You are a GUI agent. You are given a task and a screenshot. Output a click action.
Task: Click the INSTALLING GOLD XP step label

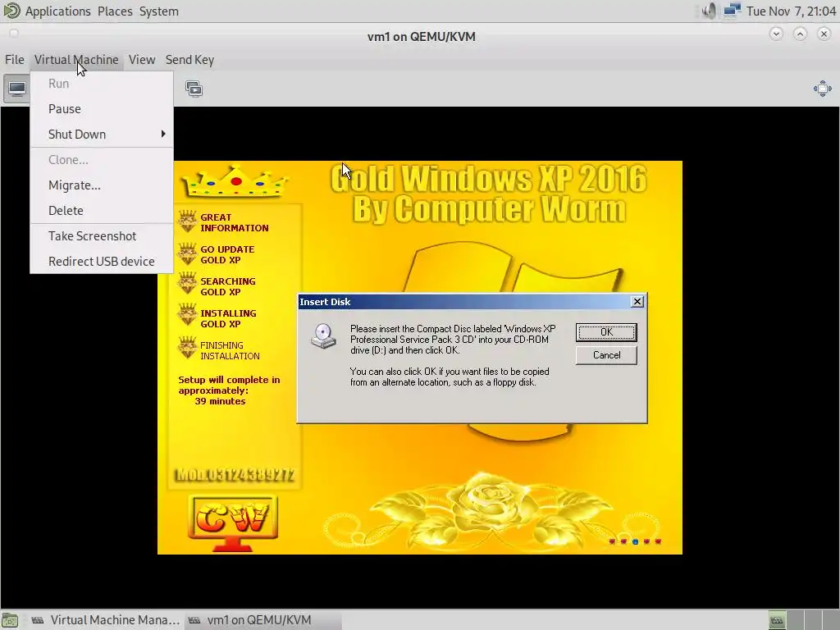[228, 319]
